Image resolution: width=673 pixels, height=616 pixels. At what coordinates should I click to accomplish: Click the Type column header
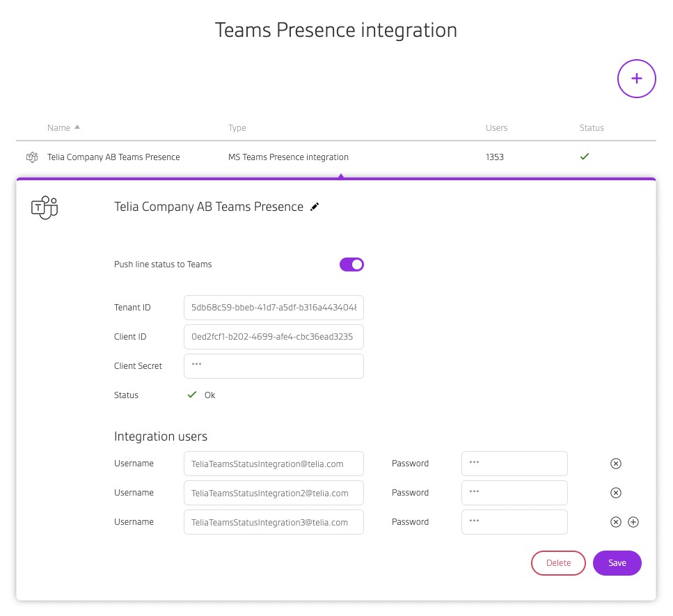coord(237,128)
